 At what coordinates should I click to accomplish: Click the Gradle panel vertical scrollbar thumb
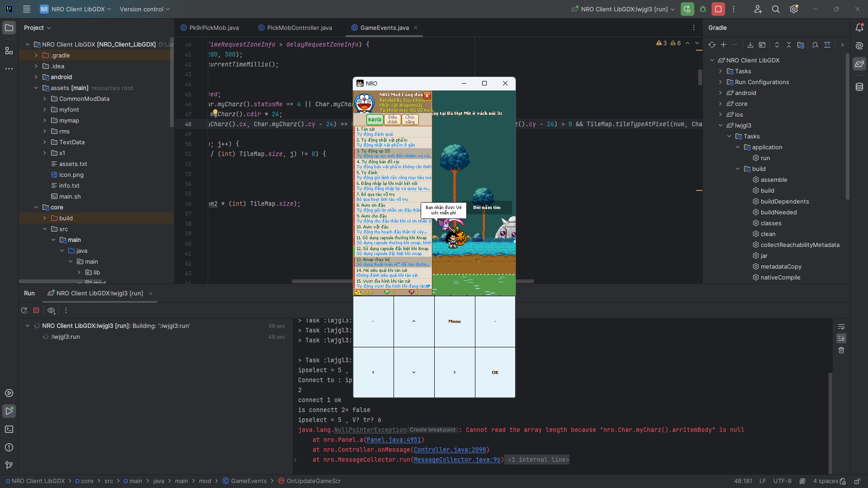click(x=848, y=126)
